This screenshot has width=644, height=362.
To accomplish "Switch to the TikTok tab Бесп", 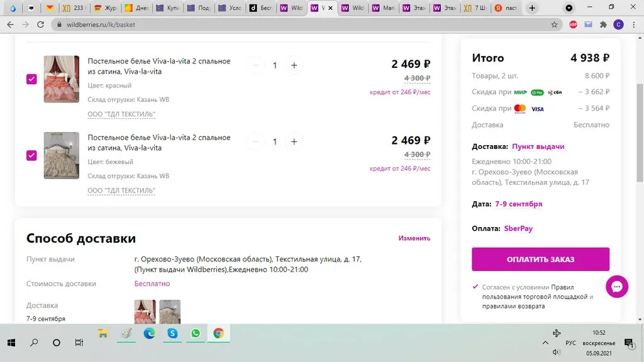I will 261,8.
